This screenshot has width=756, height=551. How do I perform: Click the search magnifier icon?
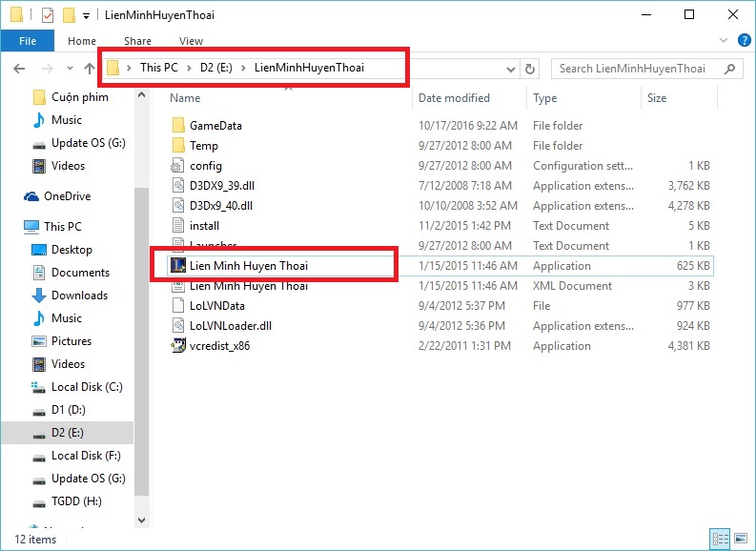(730, 69)
